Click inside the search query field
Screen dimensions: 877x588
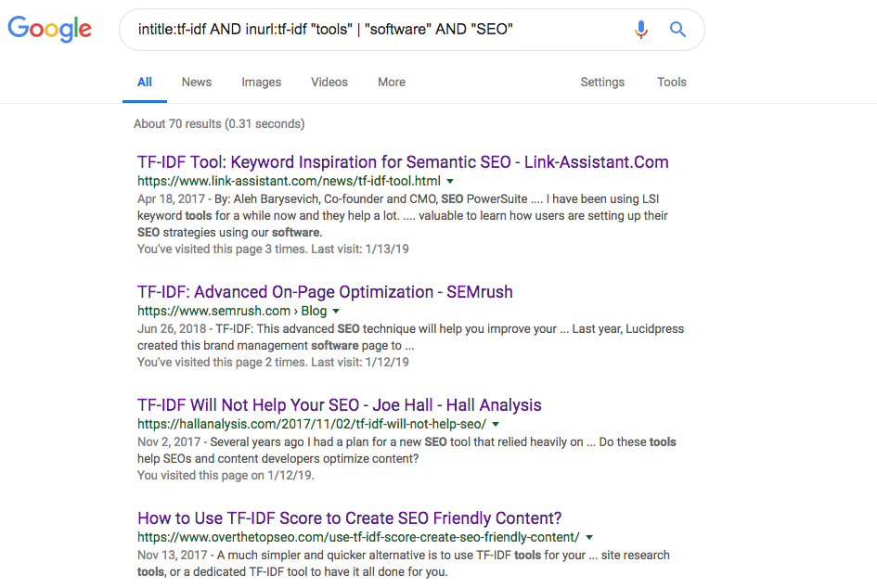(371, 30)
